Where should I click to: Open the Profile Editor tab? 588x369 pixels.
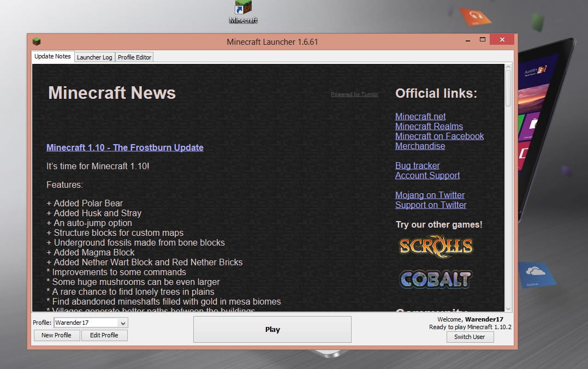click(x=135, y=57)
